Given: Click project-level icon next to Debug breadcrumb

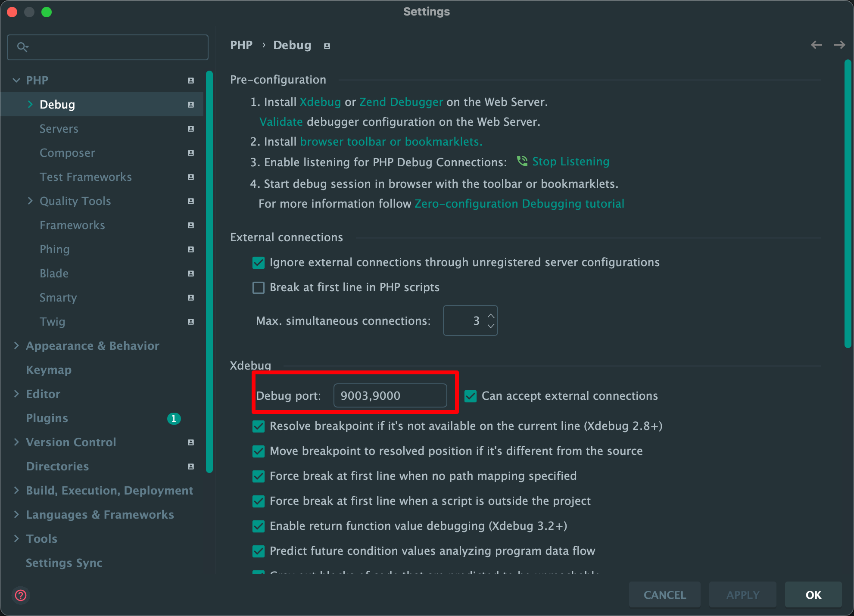Looking at the screenshot, I should (x=327, y=46).
